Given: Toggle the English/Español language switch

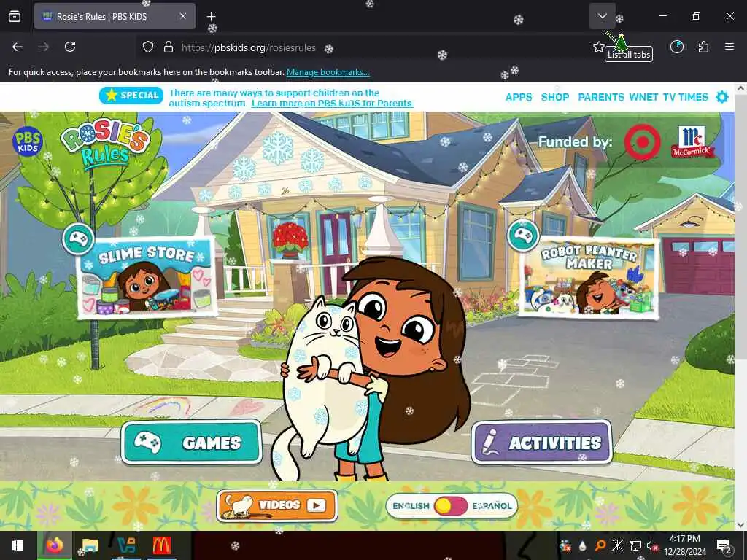Looking at the screenshot, I should pyautogui.click(x=451, y=506).
